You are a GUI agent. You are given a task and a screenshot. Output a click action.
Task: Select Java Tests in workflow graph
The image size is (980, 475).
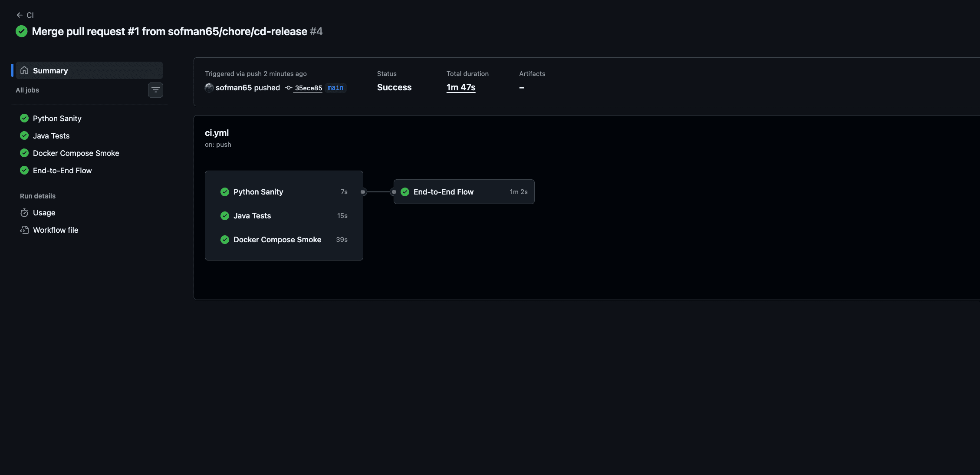pos(252,216)
